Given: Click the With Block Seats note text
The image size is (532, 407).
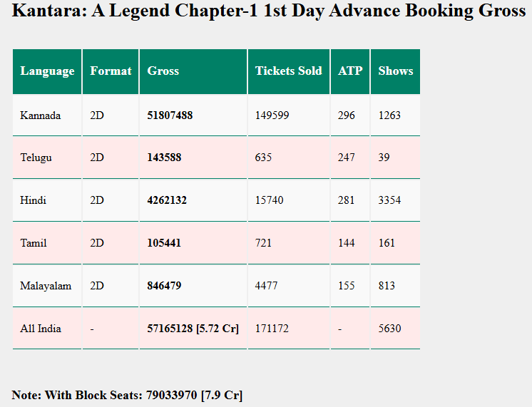Looking at the screenshot, I should [127, 395].
